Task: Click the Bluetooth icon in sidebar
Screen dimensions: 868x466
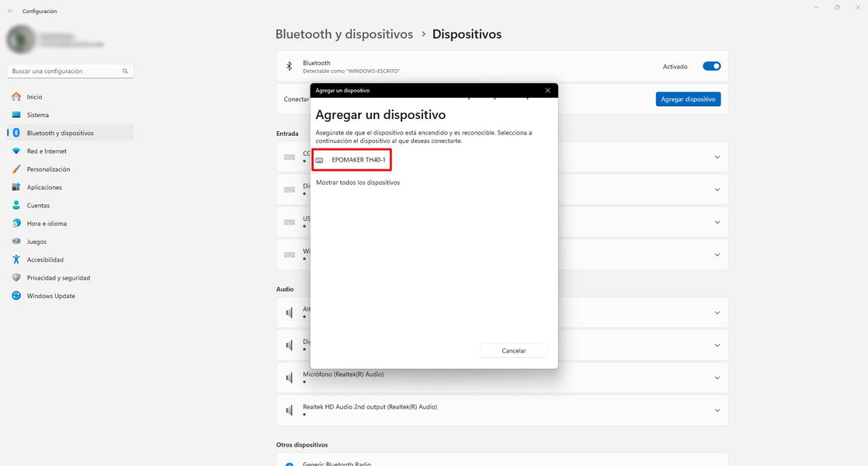Action: click(x=16, y=133)
